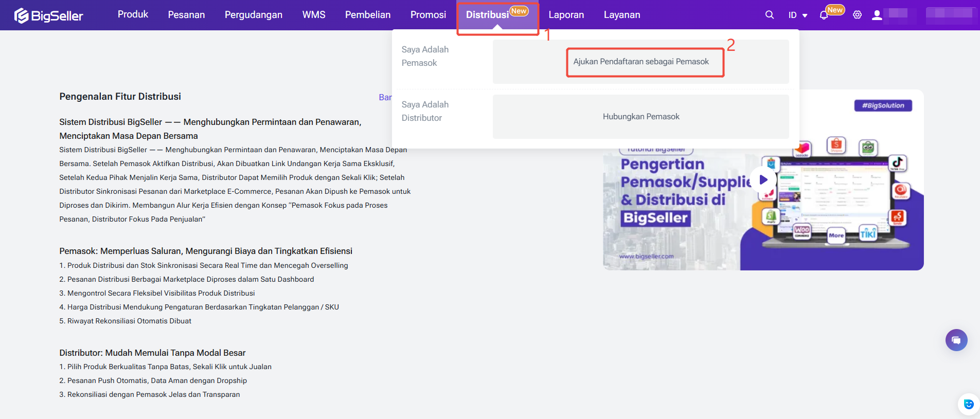Open the Laporan menu
Viewport: 980px width, 419px height.
point(566,15)
